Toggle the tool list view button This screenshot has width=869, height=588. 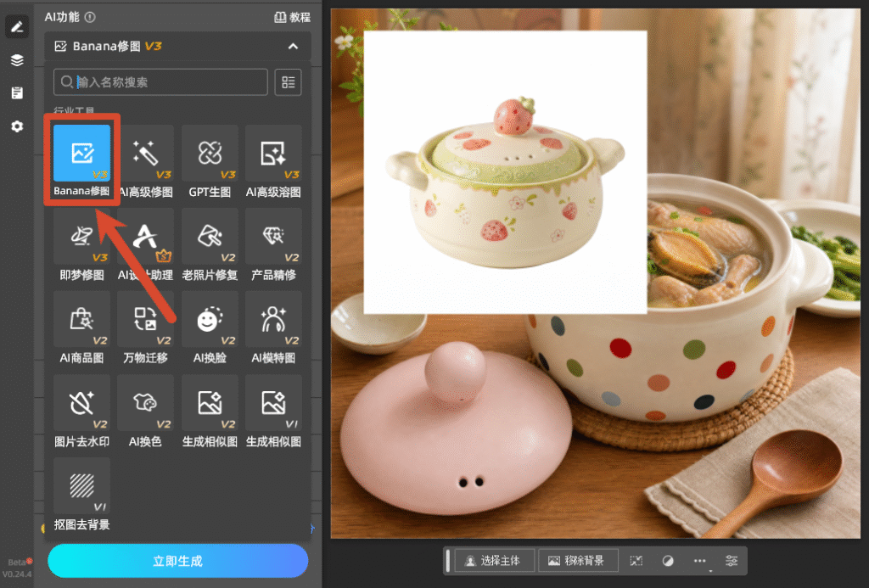(289, 82)
